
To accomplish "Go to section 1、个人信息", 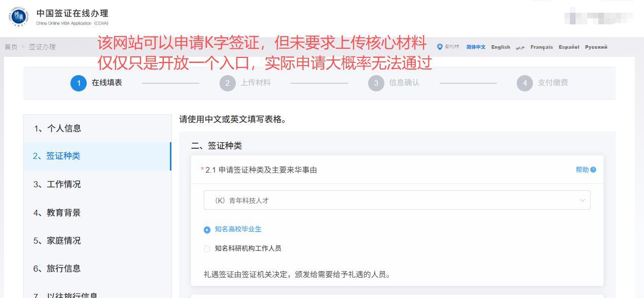I will pyautogui.click(x=57, y=128).
